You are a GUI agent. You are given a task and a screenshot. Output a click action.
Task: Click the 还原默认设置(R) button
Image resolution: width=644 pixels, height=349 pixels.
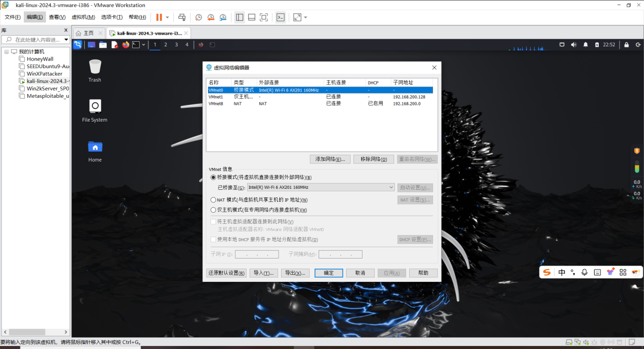pyautogui.click(x=226, y=273)
